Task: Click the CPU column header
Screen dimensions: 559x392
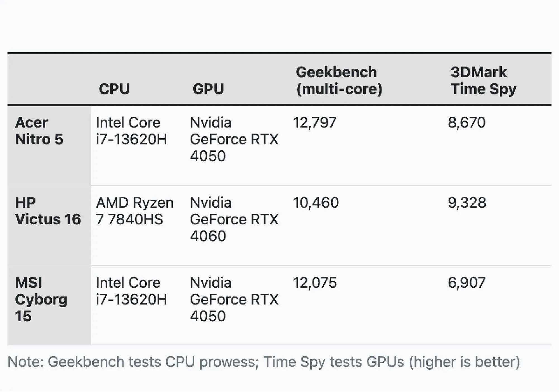Action: (x=114, y=89)
